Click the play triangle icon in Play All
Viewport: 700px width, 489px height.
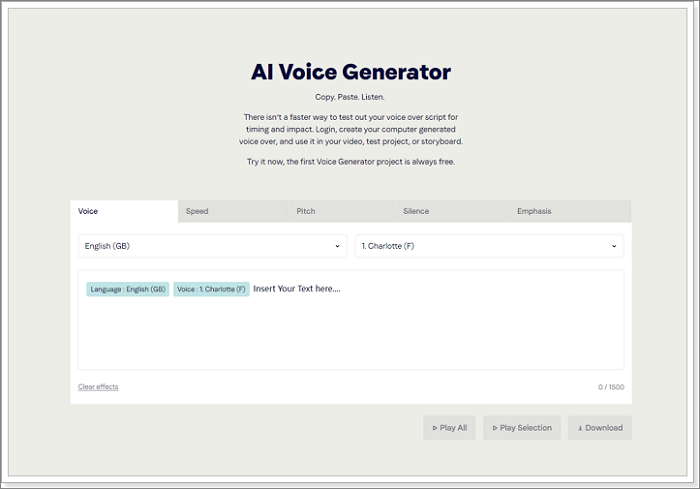point(435,428)
